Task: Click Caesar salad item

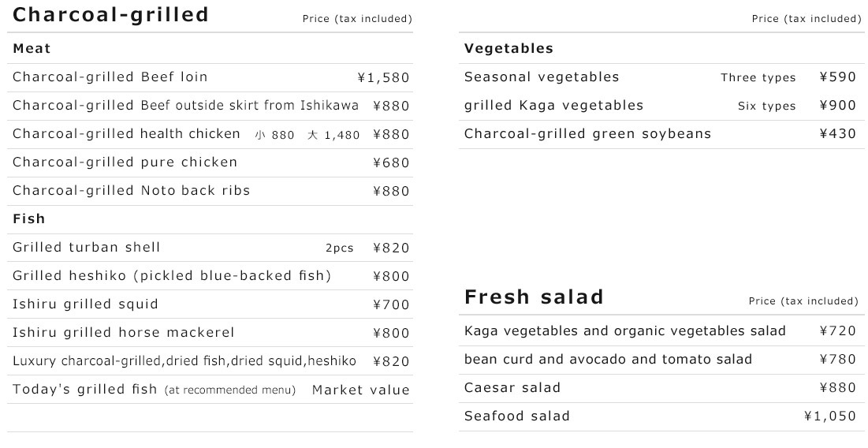Action: [512, 388]
